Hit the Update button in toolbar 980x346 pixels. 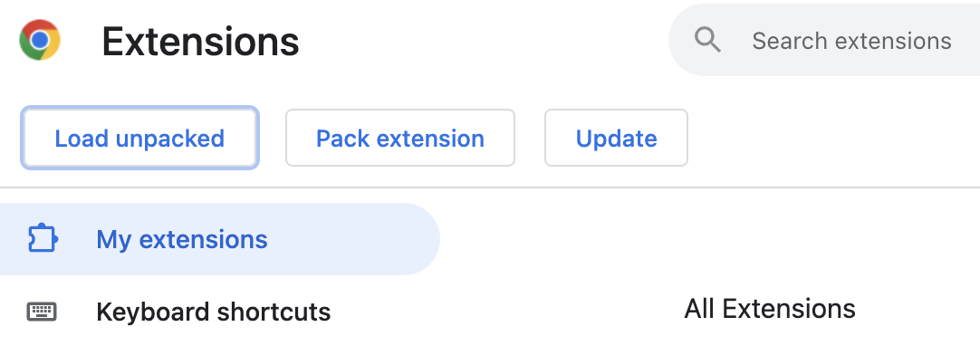coord(616,138)
